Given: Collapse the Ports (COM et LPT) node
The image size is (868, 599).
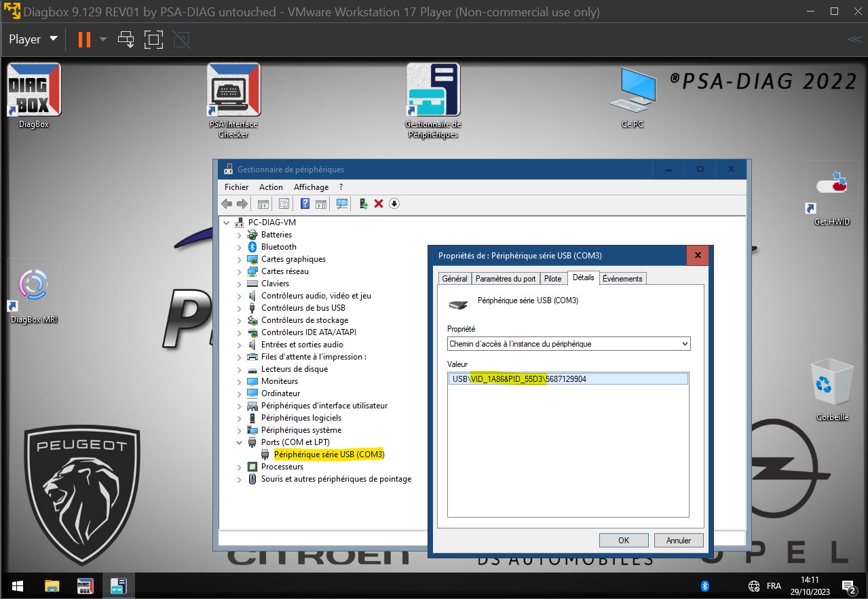Looking at the screenshot, I should point(239,442).
